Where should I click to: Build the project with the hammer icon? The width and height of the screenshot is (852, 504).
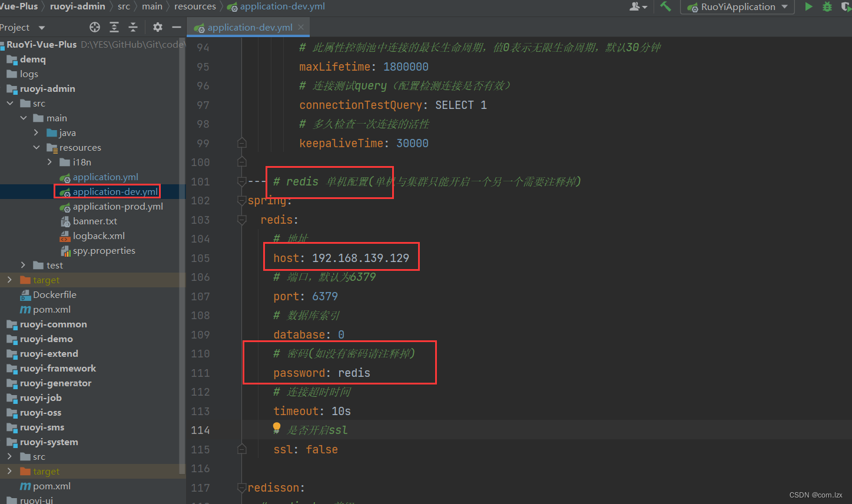[x=666, y=6]
